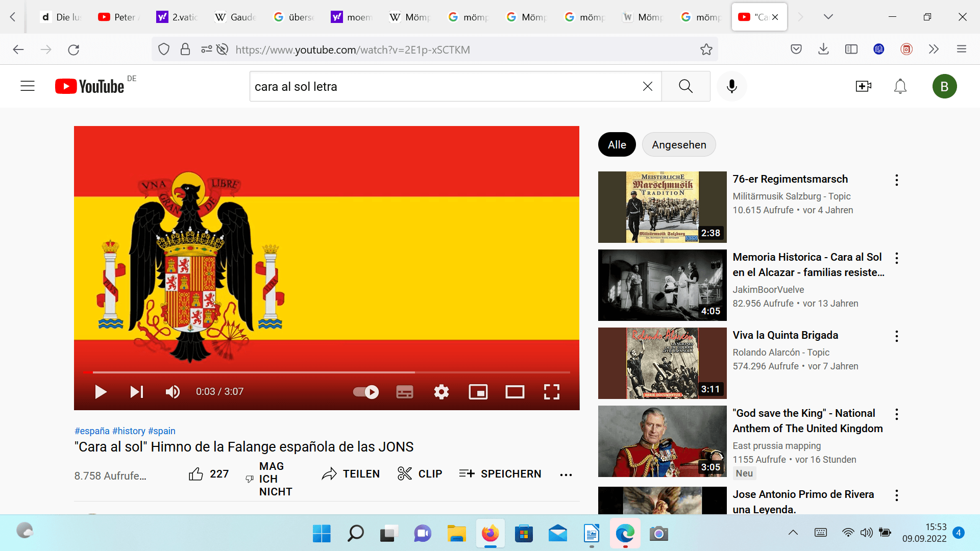The image size is (980, 551).
Task: Save video with SPEICHERN button
Action: 500,474
